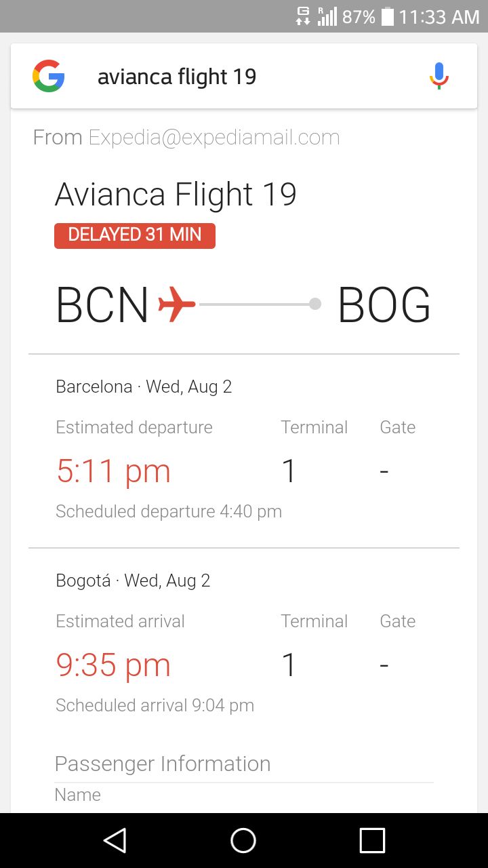Activate the voice search microphone

click(439, 76)
